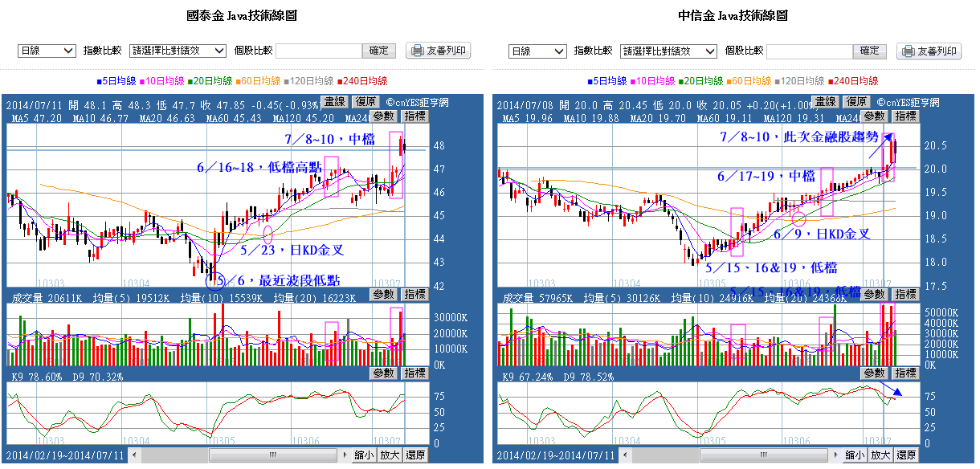The image size is (980, 469).
Task: Open 參數 for 國泰金 volume panel
Action: pyautogui.click(x=383, y=295)
